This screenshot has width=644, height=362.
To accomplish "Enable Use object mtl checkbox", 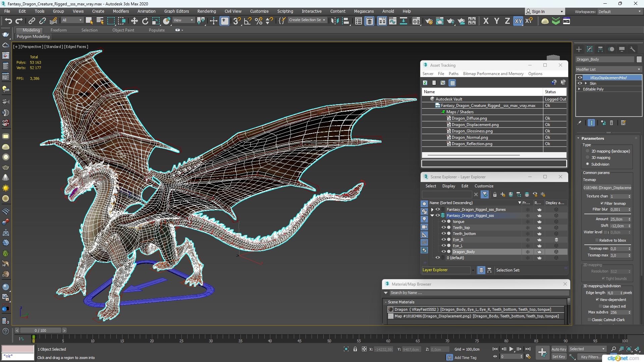I will click(x=600, y=306).
